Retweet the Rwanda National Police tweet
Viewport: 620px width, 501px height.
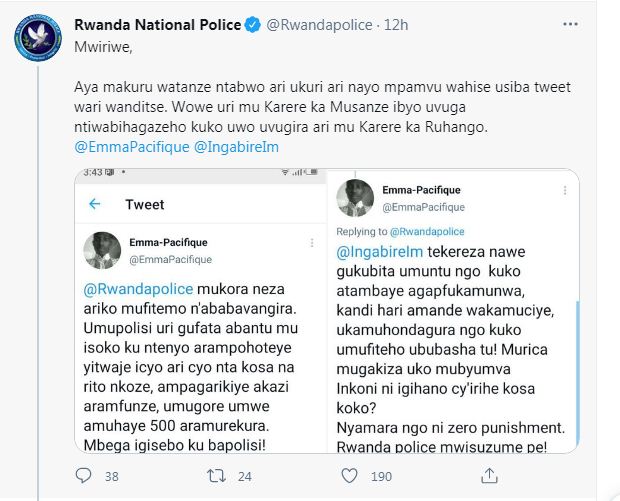click(x=213, y=476)
